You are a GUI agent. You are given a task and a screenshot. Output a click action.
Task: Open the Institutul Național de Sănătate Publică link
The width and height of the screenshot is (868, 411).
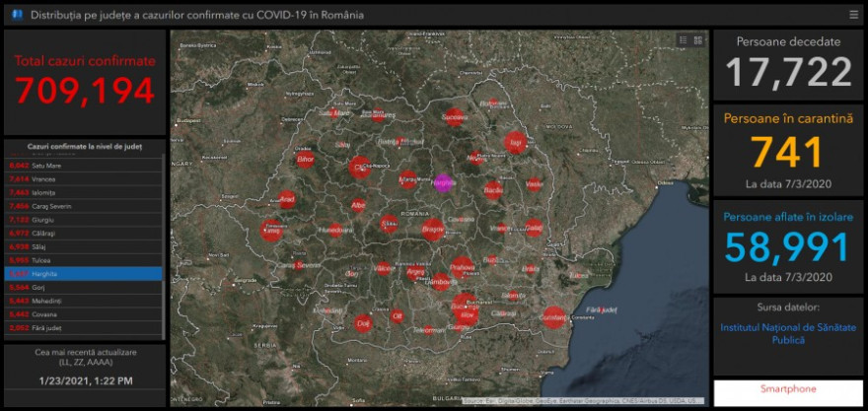[788, 333]
